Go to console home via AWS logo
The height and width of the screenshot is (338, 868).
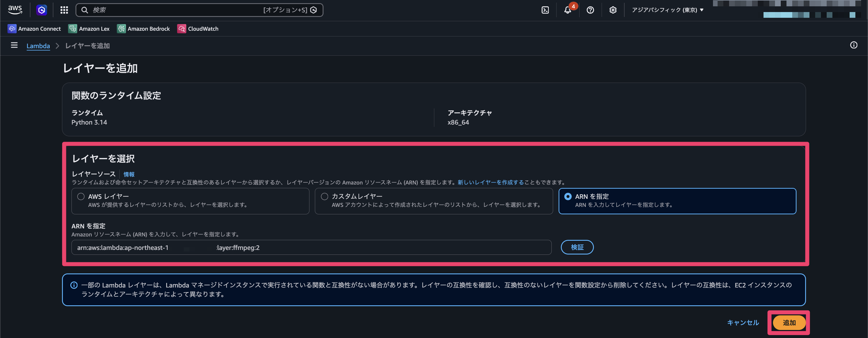click(15, 10)
